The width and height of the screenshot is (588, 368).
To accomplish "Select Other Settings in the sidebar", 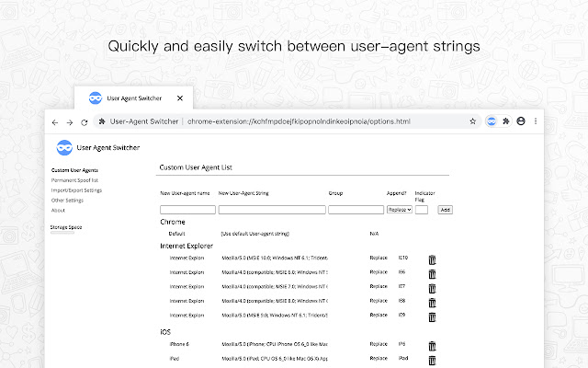I will 67,200.
